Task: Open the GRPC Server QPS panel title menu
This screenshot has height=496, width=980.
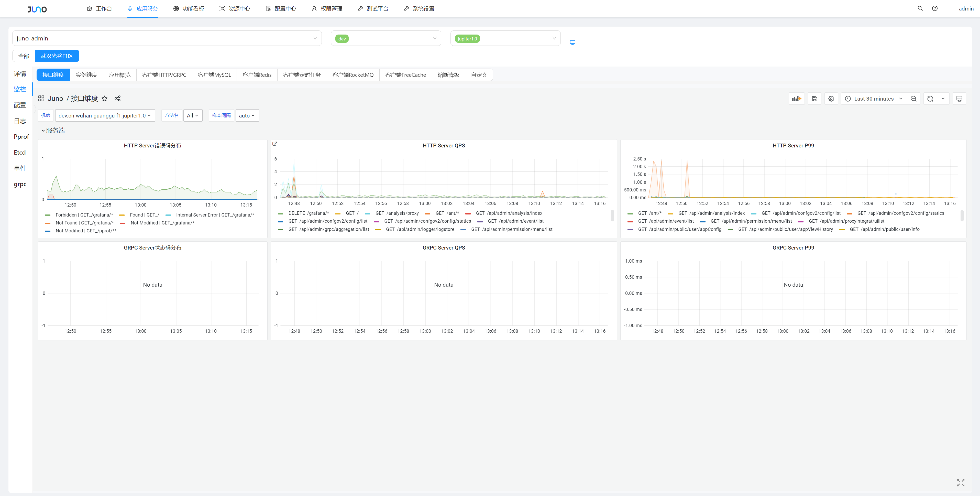Action: [444, 248]
